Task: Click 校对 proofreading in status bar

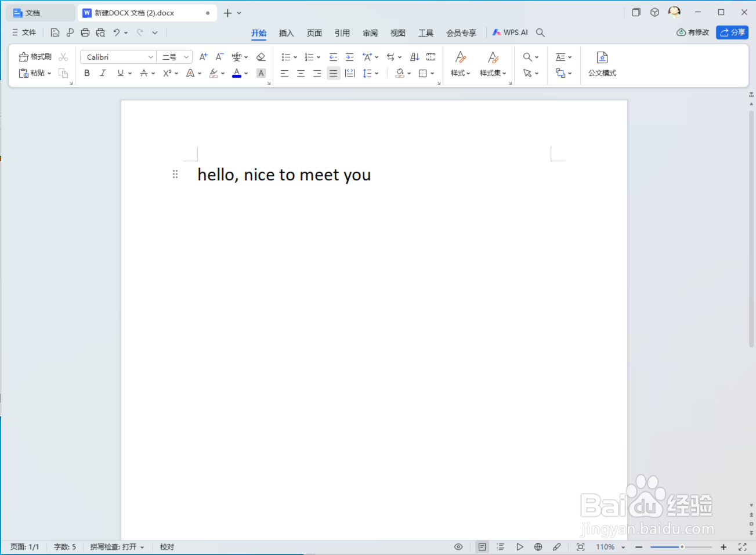Action: [167, 547]
